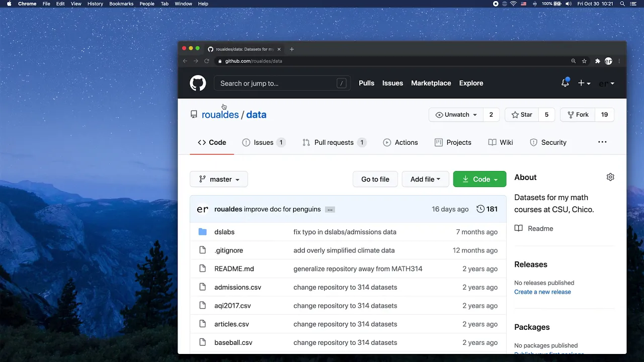644x362 pixels.
Task: Open the Projects tab
Action: tap(453, 142)
